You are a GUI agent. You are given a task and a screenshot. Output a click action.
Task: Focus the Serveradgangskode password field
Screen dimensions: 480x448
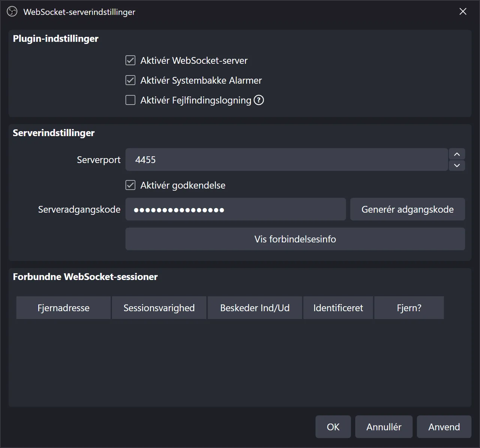click(x=235, y=209)
